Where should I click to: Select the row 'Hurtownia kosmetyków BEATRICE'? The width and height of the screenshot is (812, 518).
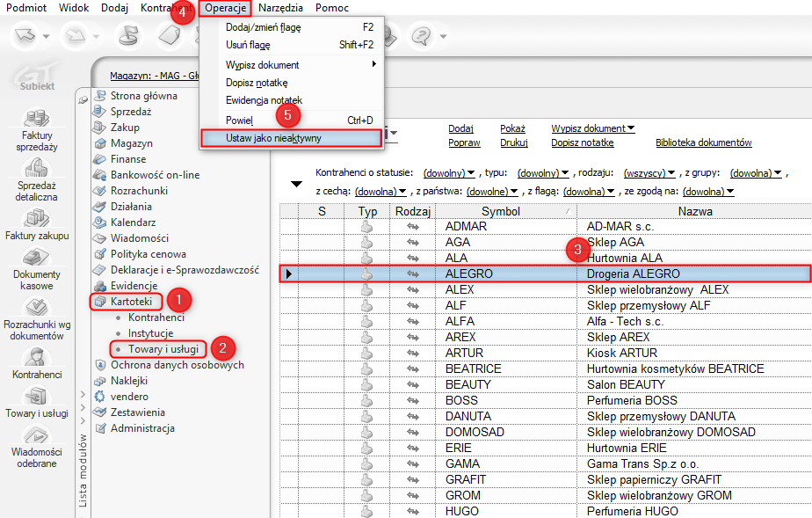tap(546, 368)
